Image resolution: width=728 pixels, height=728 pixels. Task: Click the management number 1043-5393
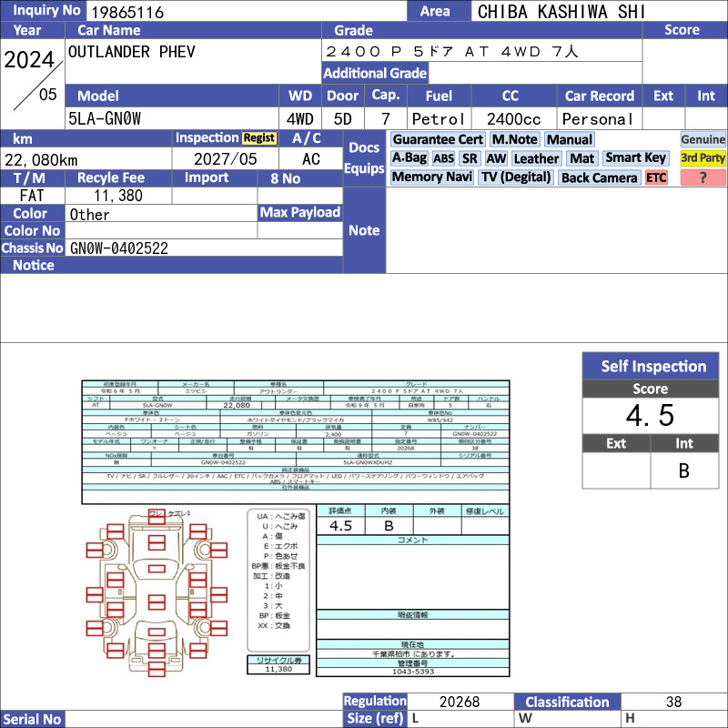413,672
